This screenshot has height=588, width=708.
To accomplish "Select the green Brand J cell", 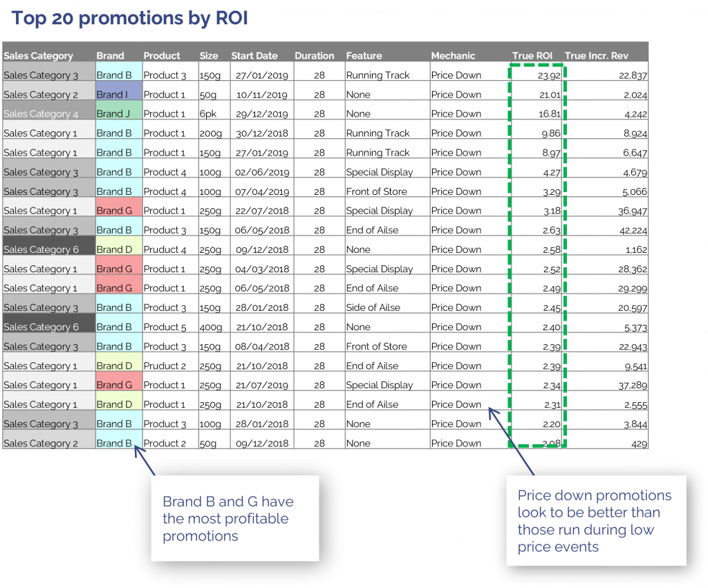I will click(x=119, y=114).
